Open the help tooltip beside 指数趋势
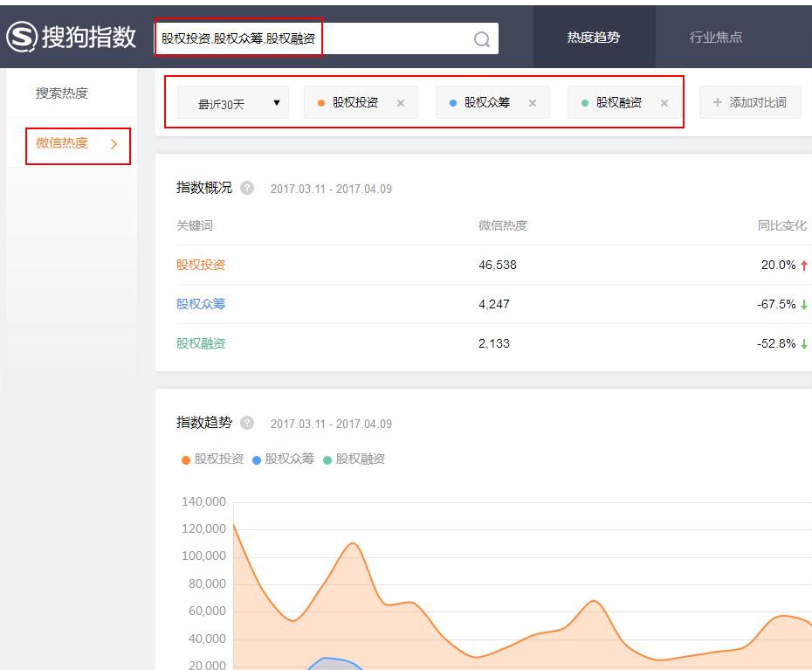The height and width of the screenshot is (670, 812). coord(246,424)
